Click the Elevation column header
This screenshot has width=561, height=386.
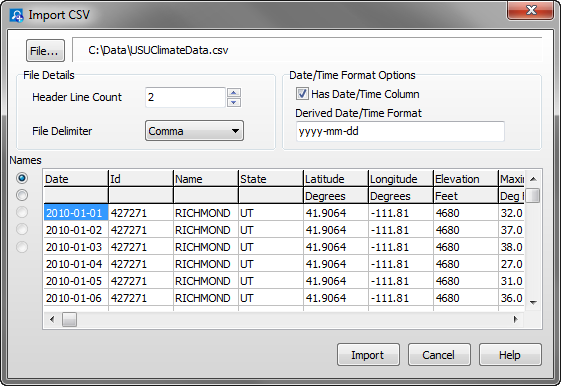point(466,179)
